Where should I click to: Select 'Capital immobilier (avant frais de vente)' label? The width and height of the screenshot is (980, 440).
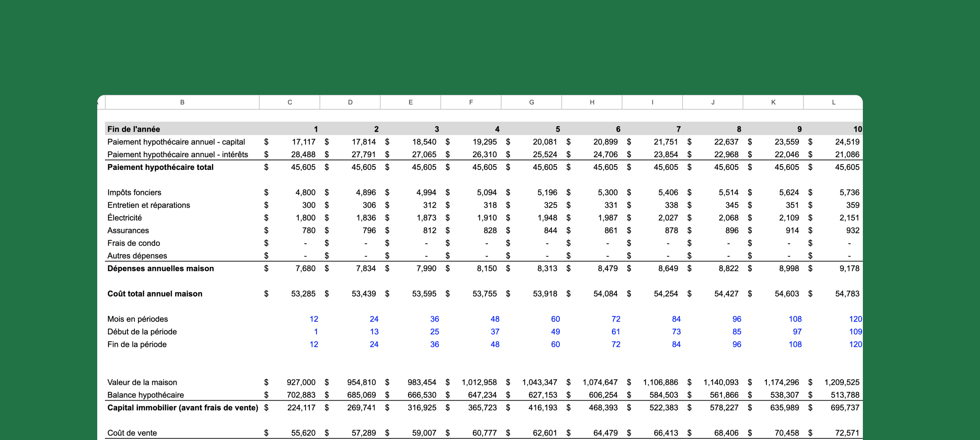pyautogui.click(x=183, y=407)
